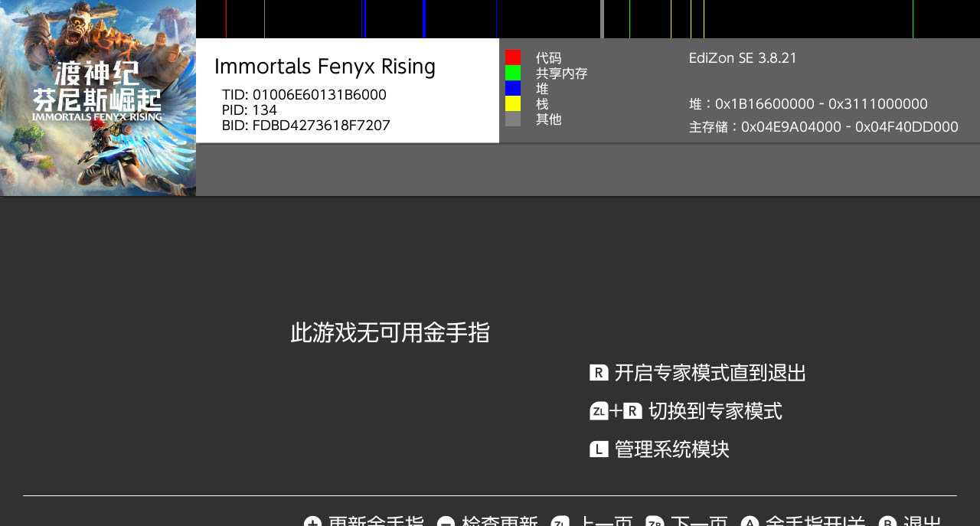980x526 pixels.
Task: Click the 更新金手指 label
Action: tap(376, 521)
